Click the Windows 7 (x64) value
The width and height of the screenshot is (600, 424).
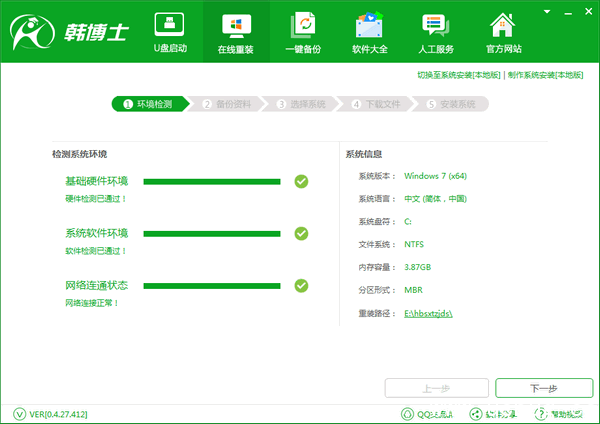[x=435, y=176]
